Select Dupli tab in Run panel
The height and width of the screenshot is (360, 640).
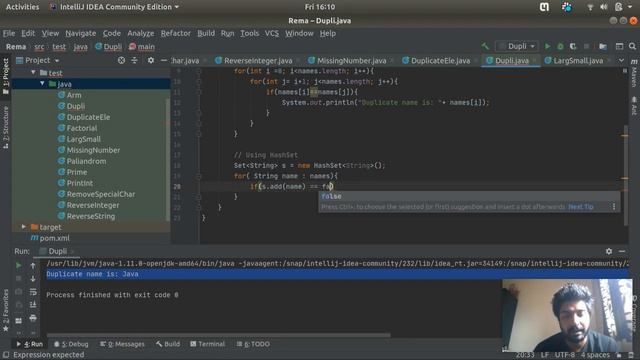point(57,251)
